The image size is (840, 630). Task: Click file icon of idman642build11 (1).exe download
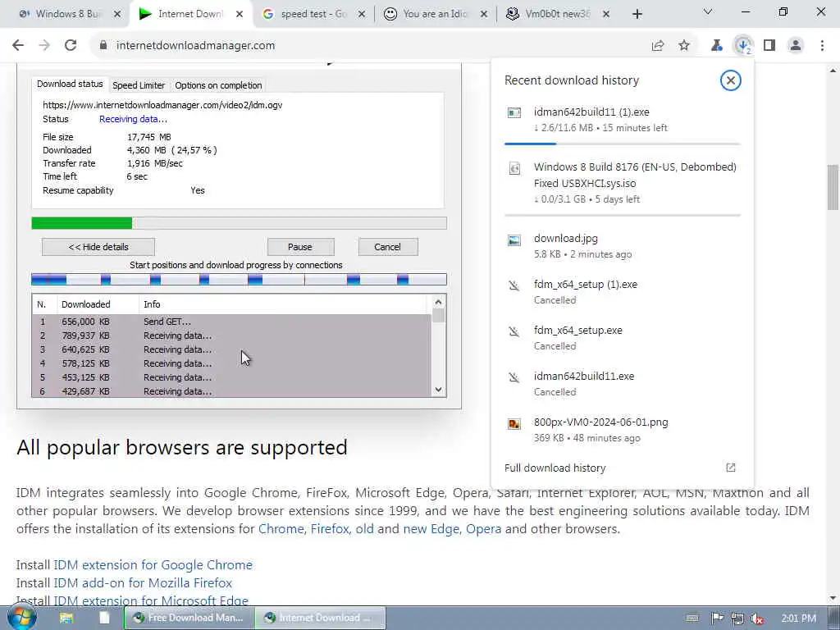[x=514, y=113]
